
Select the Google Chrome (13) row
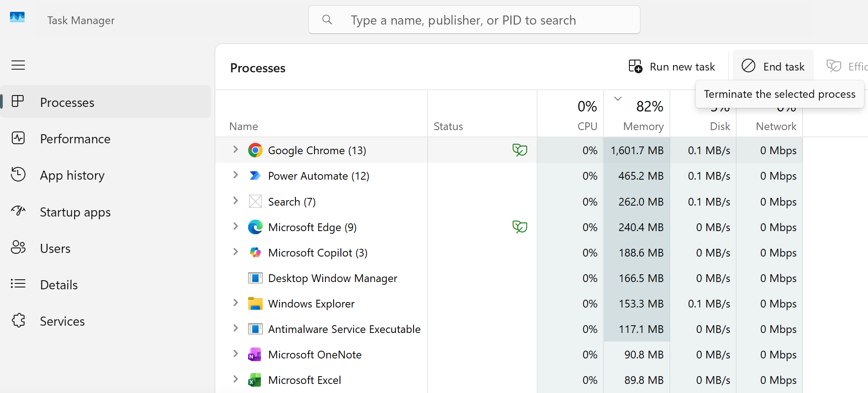(x=509, y=150)
